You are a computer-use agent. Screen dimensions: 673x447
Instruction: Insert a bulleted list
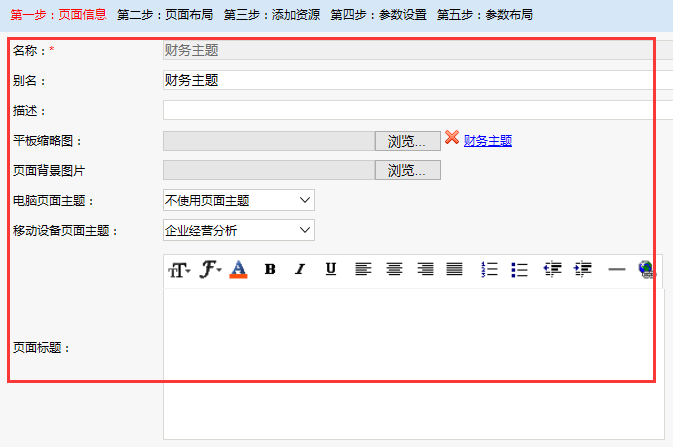(x=519, y=270)
